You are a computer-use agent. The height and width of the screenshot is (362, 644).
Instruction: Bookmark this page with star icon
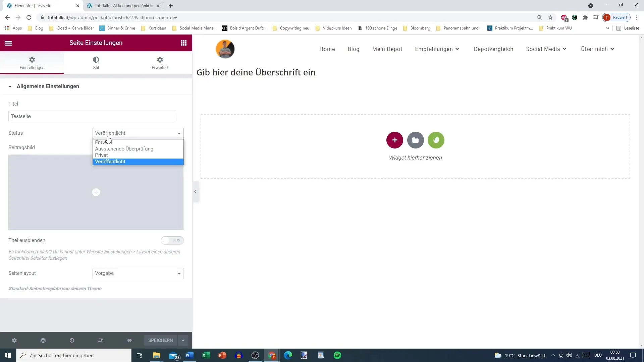pyautogui.click(x=550, y=17)
